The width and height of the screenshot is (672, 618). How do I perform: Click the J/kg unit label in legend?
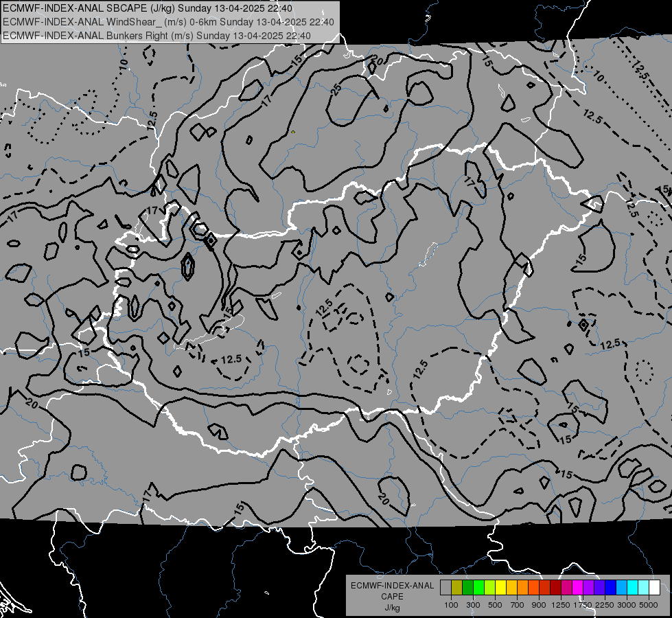click(392, 608)
